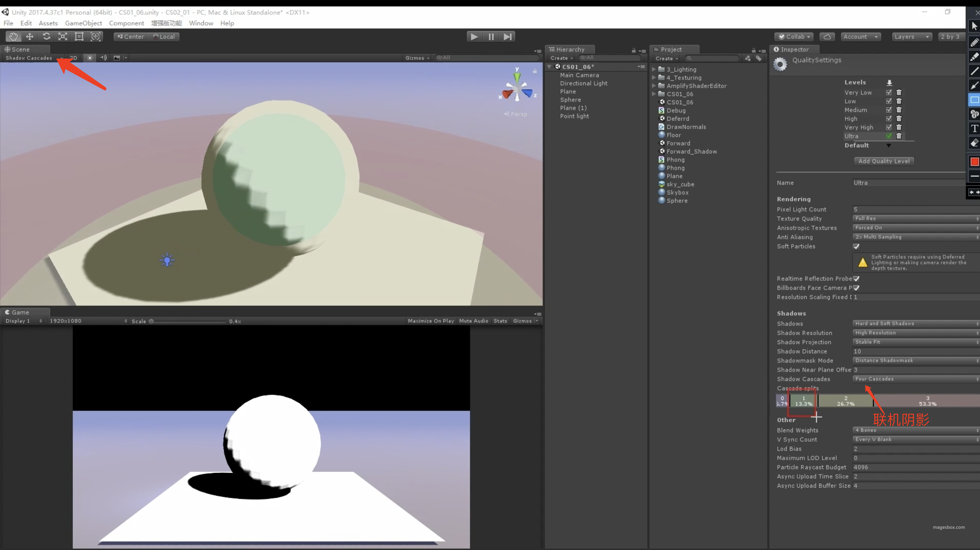Select the Scale tool

(63, 37)
